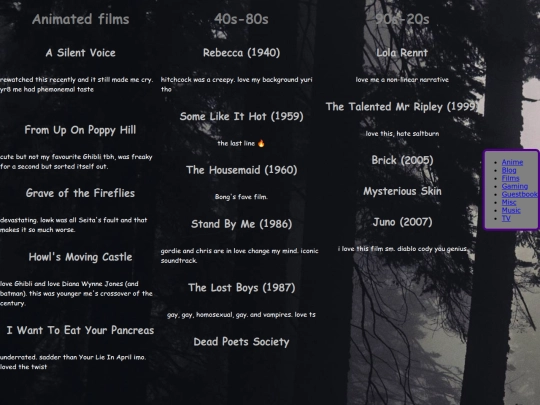This screenshot has width=540, height=405.
Task: Click the 'Rebecca (1940)' title
Action: (241, 53)
